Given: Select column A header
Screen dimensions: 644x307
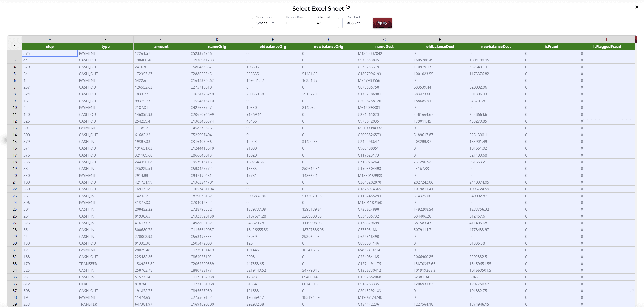Looking at the screenshot, I should (x=50, y=40).
